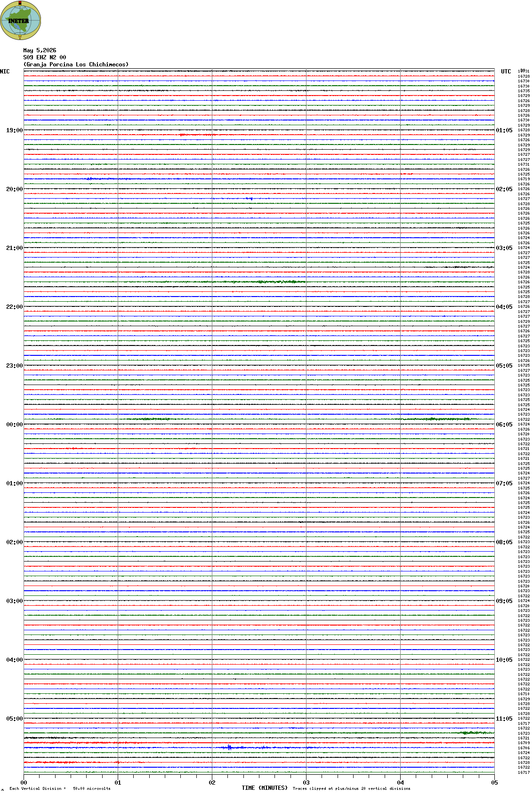
Task: Select the 05:00 time marker
Action: click(x=14, y=719)
